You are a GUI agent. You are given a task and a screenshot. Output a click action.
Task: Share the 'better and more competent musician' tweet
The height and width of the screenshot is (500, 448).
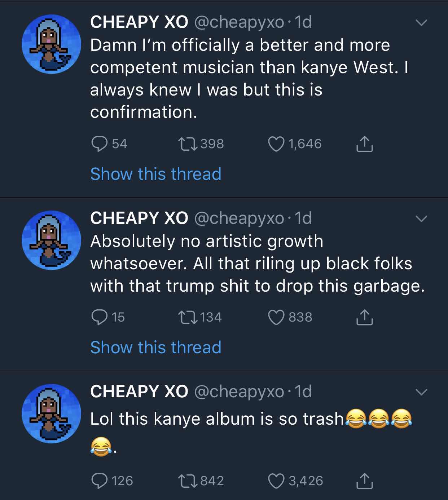(364, 144)
